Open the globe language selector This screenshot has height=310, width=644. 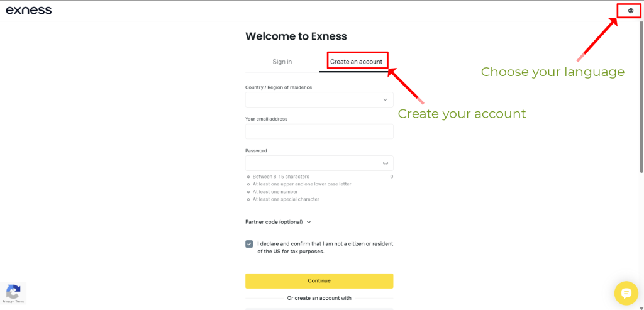(x=631, y=11)
